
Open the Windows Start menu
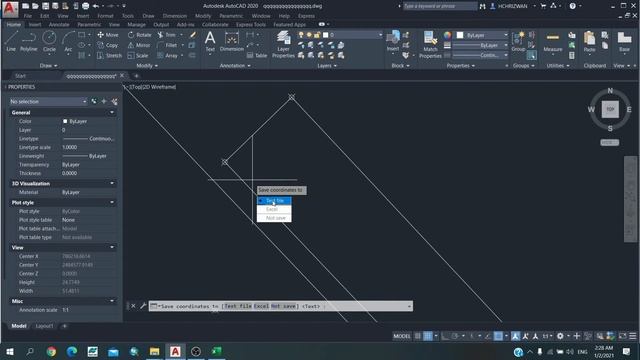click(x=10, y=351)
